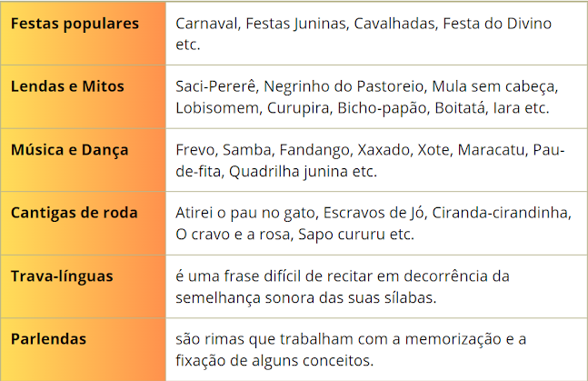Click Festas Juninas text
This screenshot has width=588, height=381.
tap(296, 24)
